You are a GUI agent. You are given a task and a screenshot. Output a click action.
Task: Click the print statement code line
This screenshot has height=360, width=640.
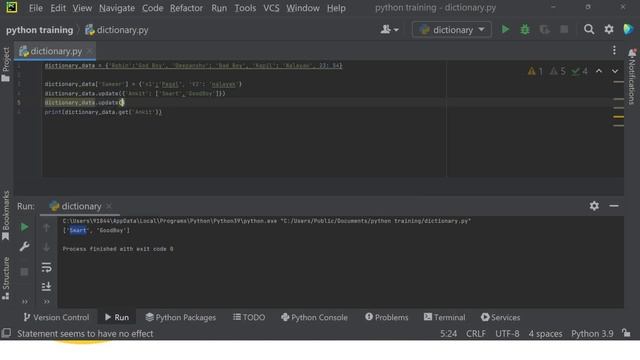[103, 112]
